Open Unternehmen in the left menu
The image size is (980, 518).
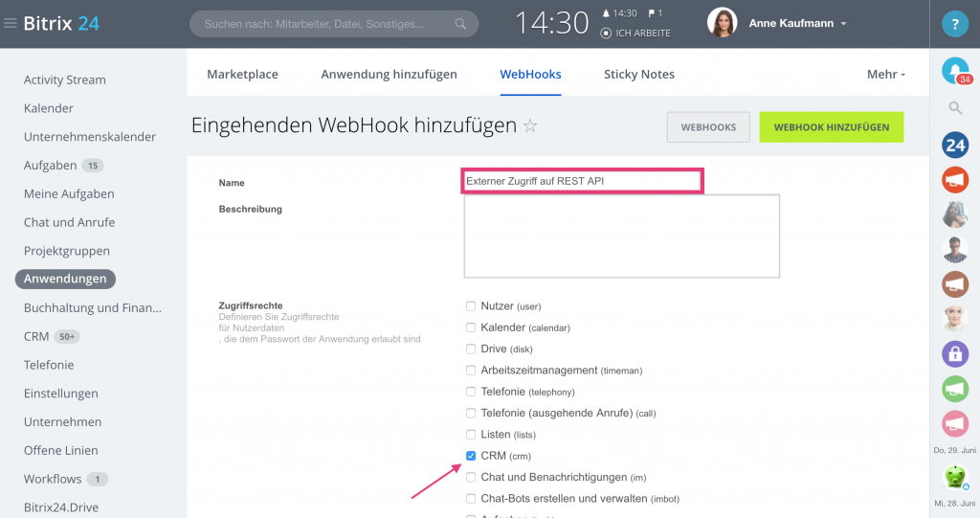(x=62, y=421)
